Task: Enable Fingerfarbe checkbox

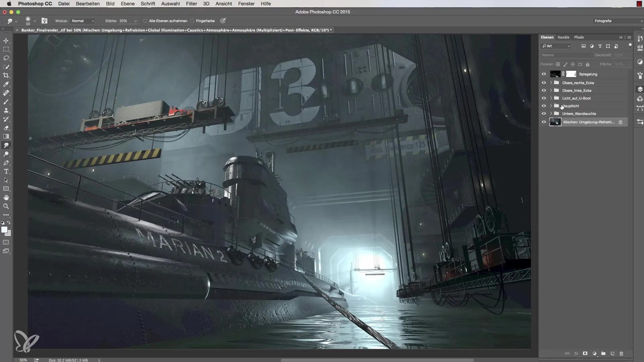Action: [x=192, y=21]
